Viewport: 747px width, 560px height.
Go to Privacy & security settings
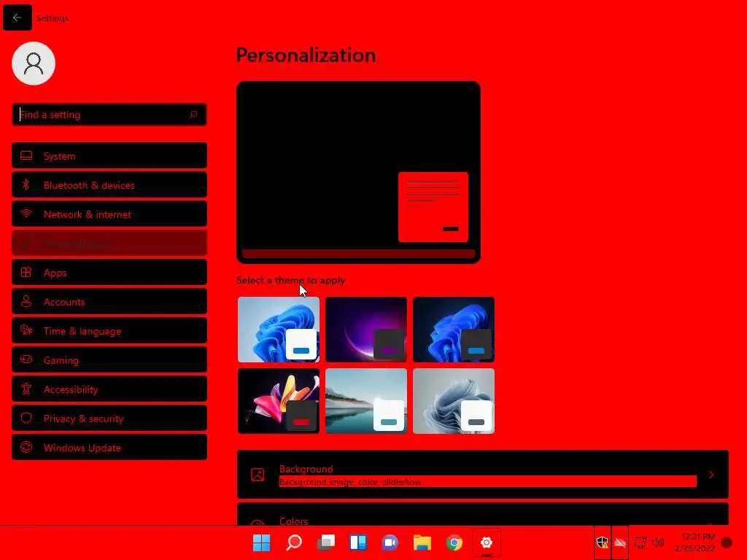109,418
